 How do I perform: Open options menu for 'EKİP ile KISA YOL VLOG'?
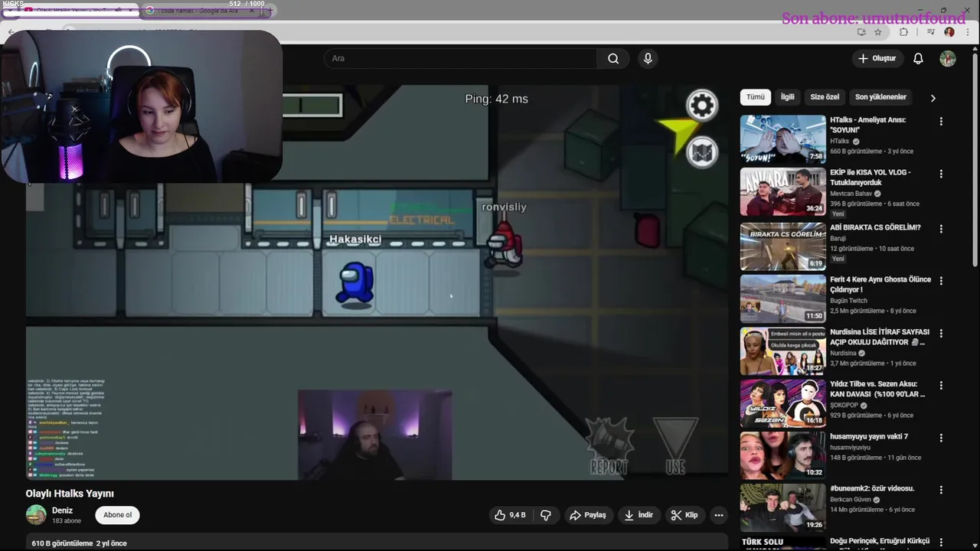point(941,174)
